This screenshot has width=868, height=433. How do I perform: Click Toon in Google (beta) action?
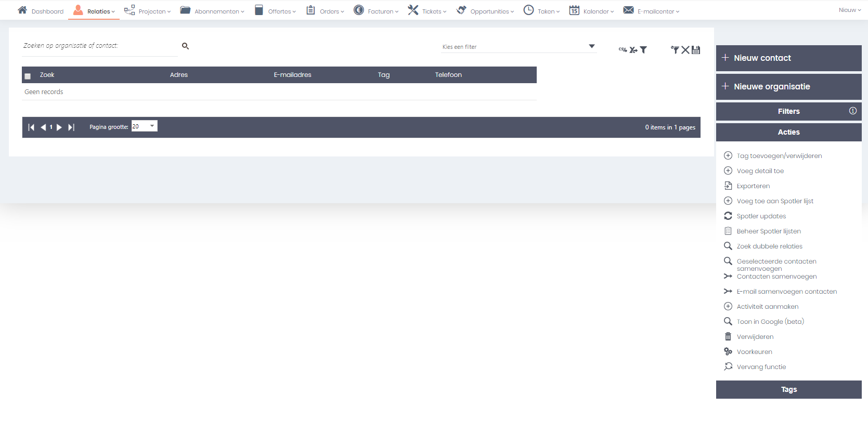[x=770, y=322]
